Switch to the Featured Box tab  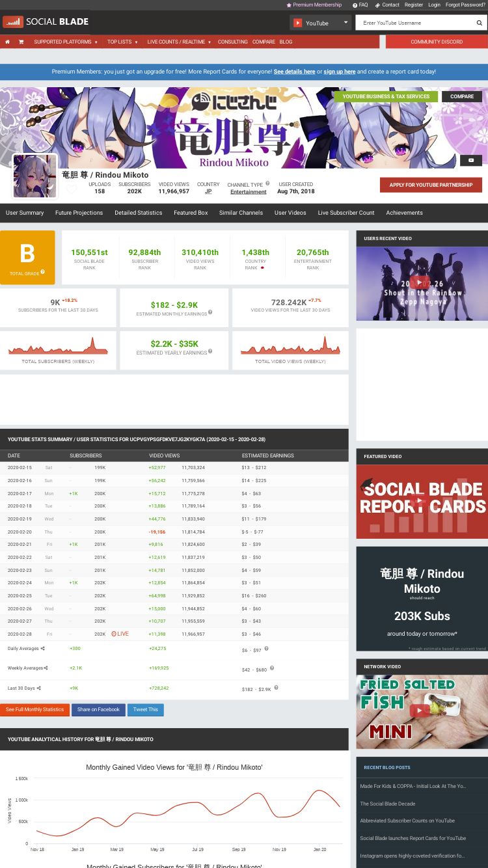[191, 213]
